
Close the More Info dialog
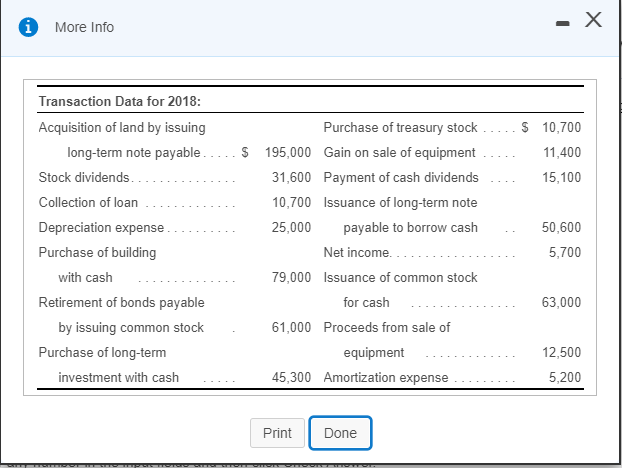click(593, 19)
